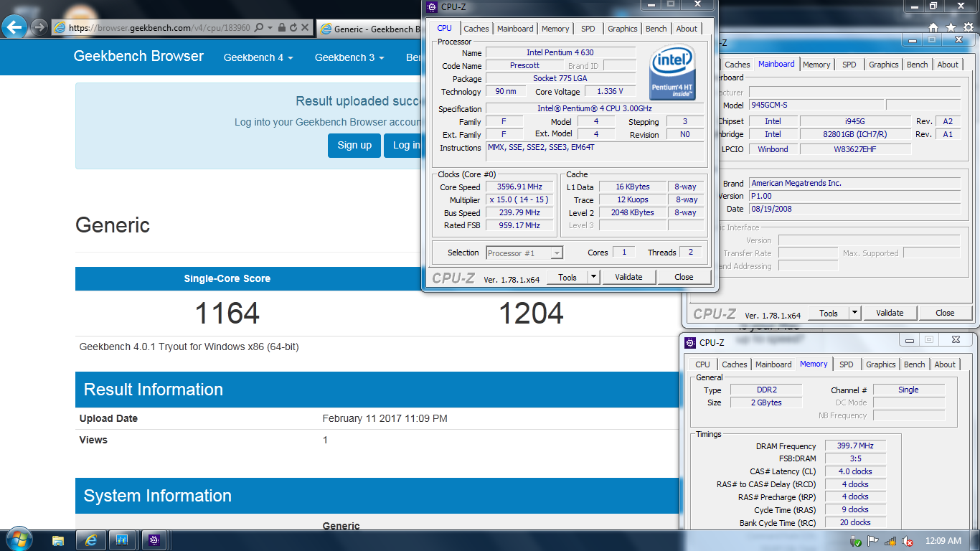Switch to CPU tab in front CPU-Z window
This screenshot has width=980, height=551.
point(445,28)
